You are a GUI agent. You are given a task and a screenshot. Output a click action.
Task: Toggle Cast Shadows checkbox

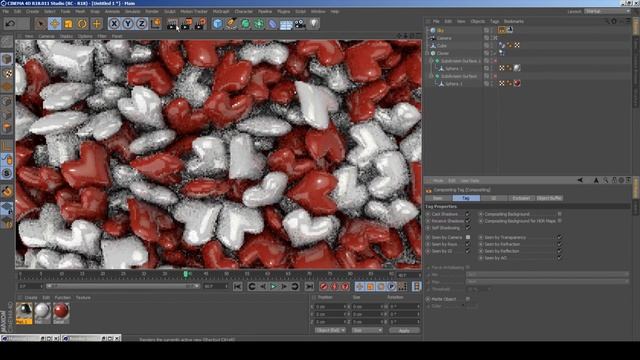pos(468,214)
